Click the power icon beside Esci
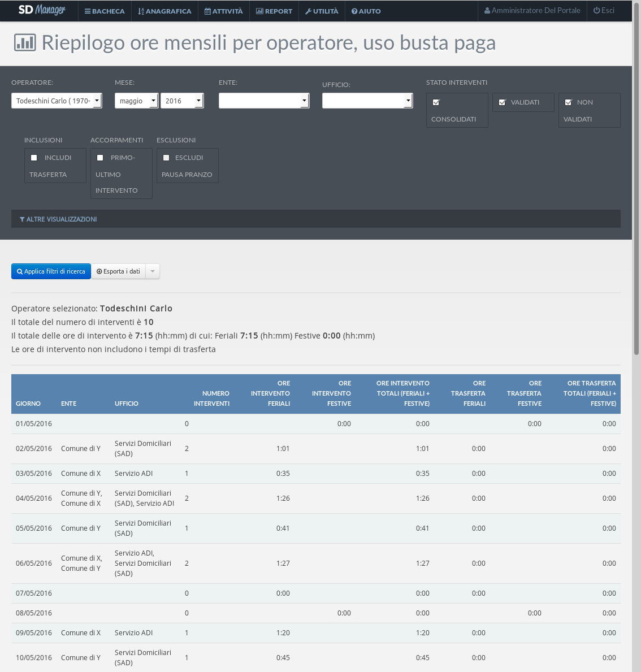 coord(596,11)
